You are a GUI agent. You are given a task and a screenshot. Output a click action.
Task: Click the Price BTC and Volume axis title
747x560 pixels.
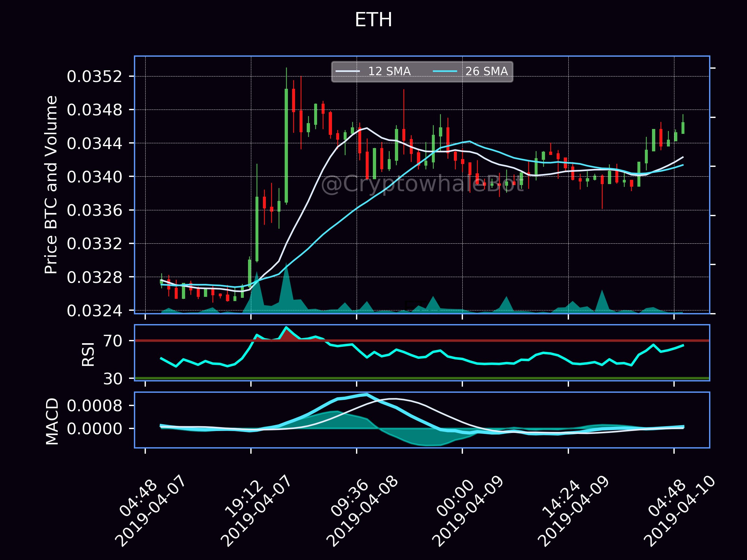coord(51,185)
